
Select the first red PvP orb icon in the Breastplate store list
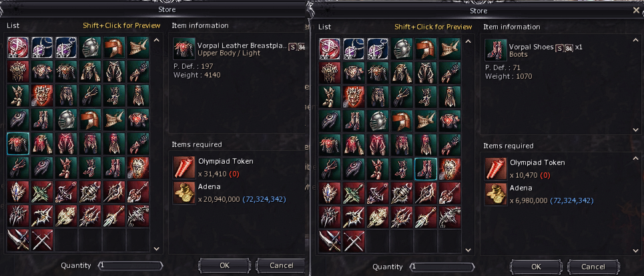tap(18, 47)
